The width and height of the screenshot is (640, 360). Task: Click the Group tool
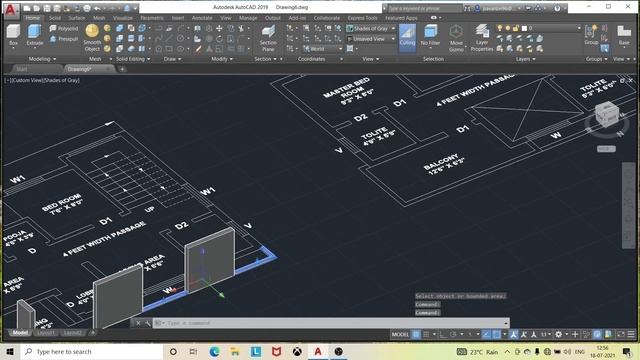point(591,35)
